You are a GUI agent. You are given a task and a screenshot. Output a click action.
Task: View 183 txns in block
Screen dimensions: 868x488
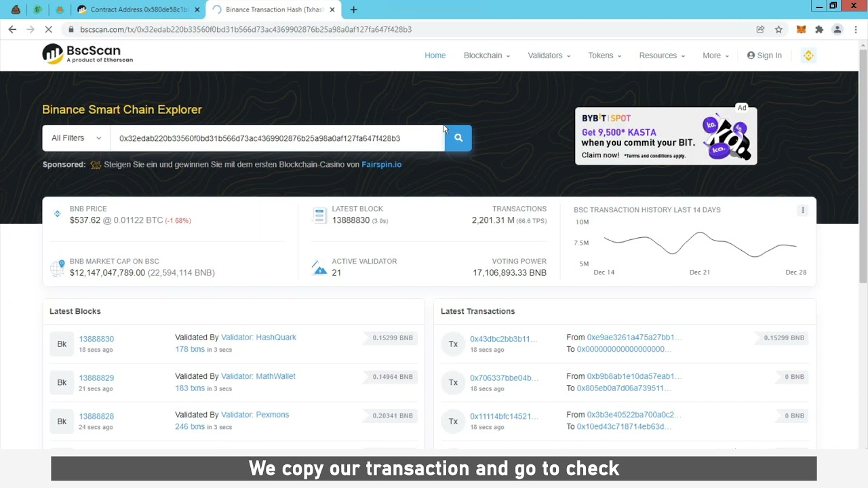pos(190,388)
